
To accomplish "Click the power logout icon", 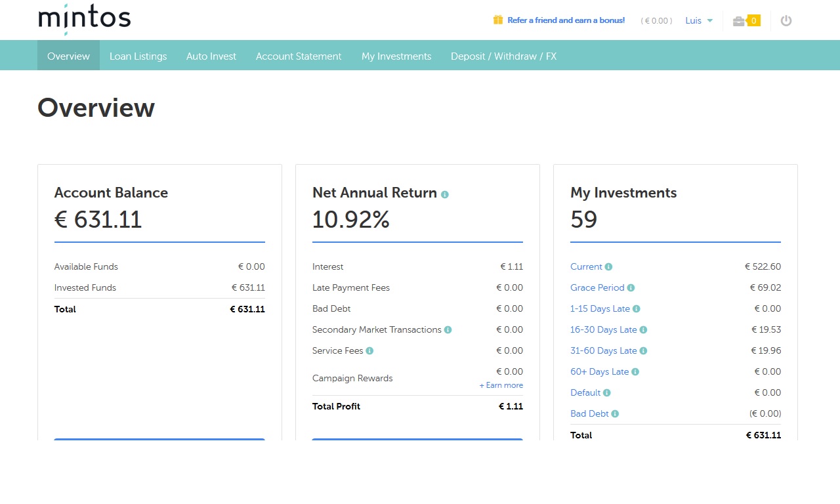I will [786, 21].
